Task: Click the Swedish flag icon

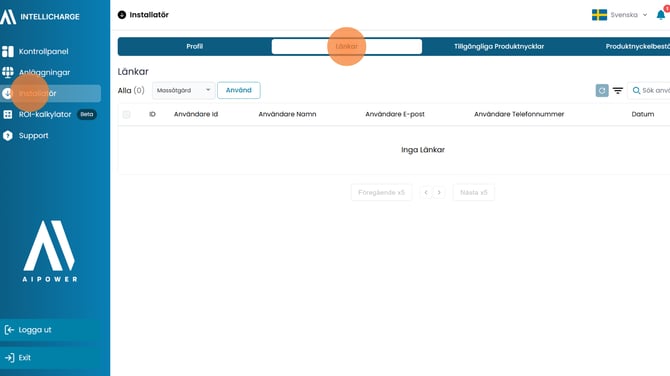Action: 599,15
